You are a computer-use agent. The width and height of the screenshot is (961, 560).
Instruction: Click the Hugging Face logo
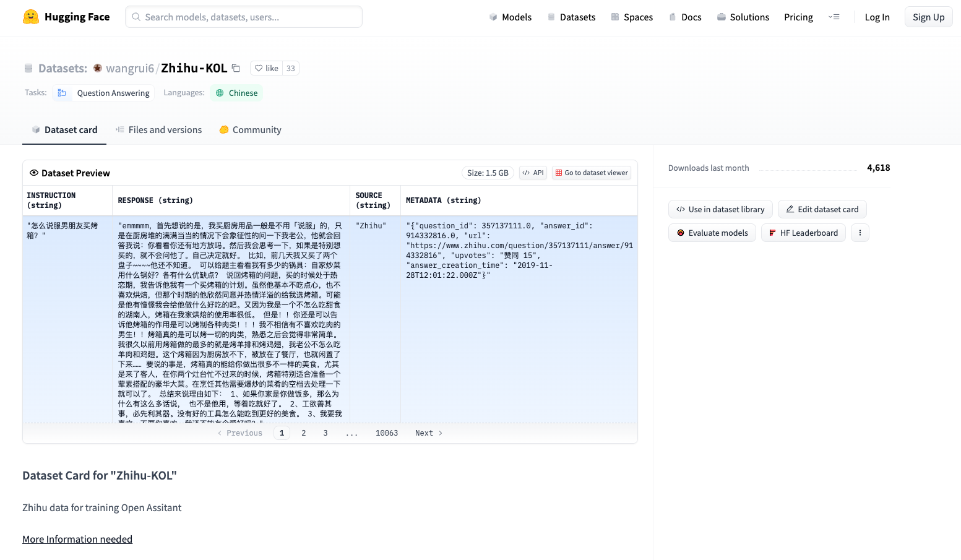[x=66, y=17]
